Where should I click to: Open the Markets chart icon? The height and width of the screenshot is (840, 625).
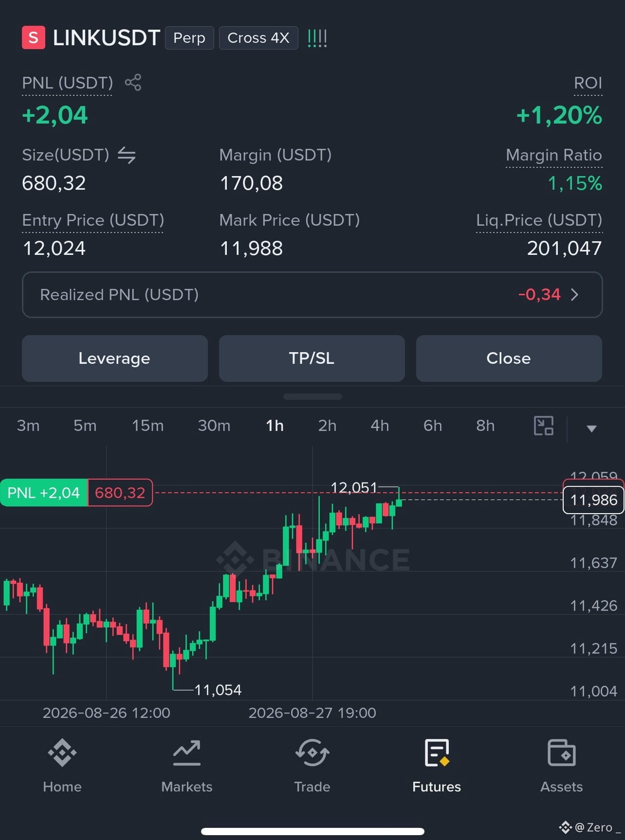click(x=187, y=753)
